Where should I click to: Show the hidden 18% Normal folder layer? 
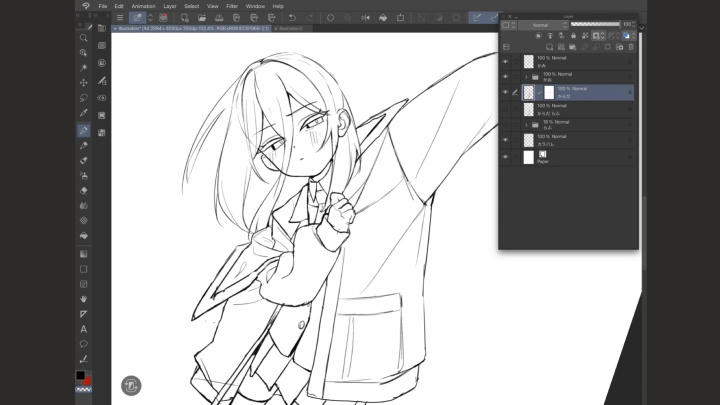click(505, 124)
